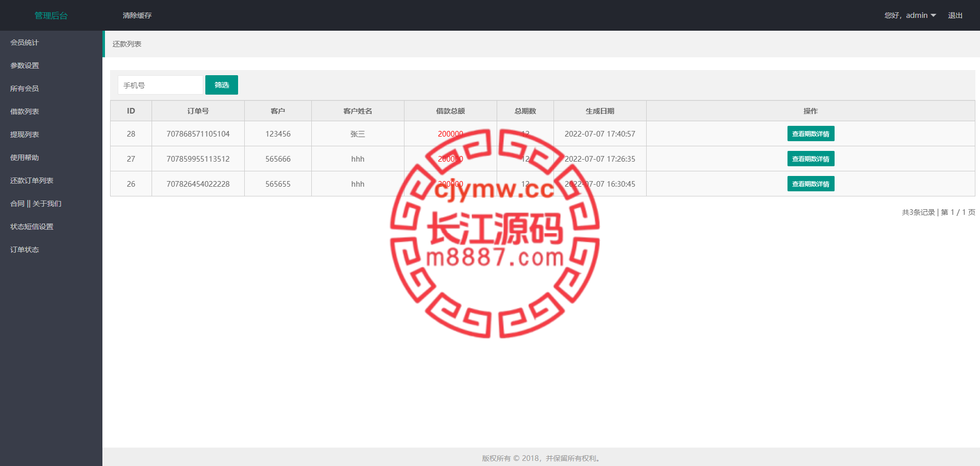View 查看期数详情 for order ID 26
Viewport: 980px width, 466px height.
tap(811, 184)
